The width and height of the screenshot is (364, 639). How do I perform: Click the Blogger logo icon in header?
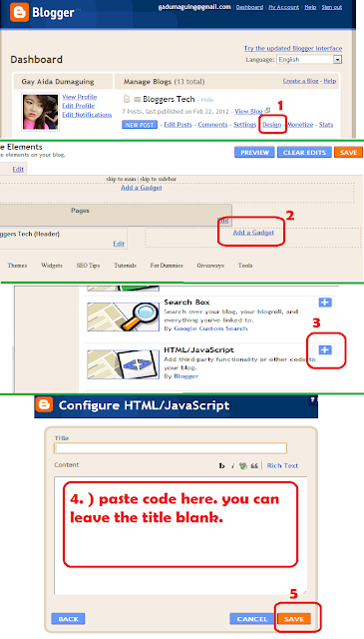pos(19,12)
